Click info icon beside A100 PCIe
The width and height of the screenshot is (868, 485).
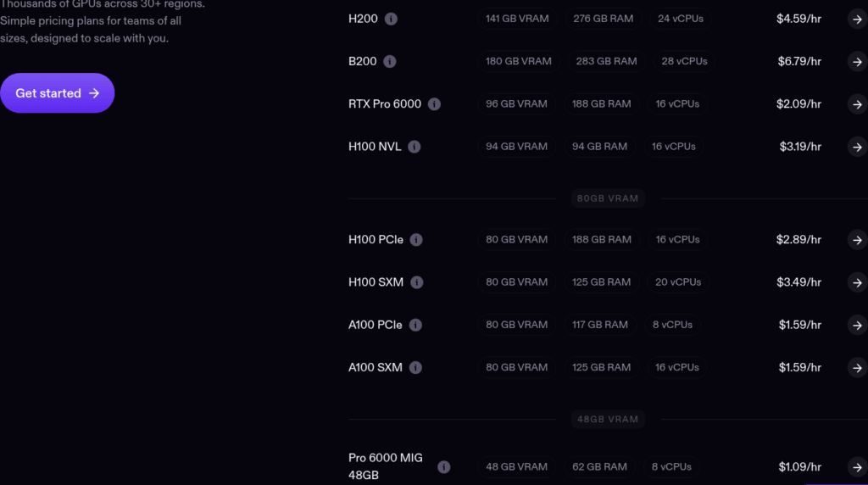click(x=415, y=325)
